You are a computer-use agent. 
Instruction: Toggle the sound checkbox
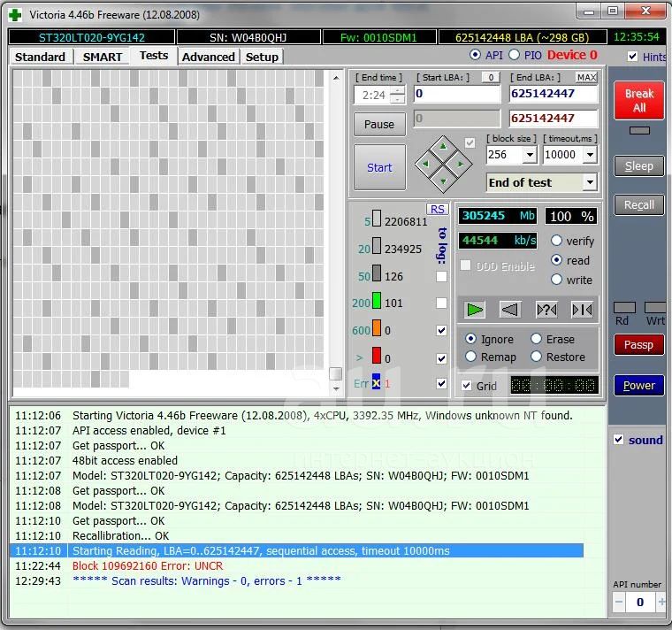(x=618, y=440)
